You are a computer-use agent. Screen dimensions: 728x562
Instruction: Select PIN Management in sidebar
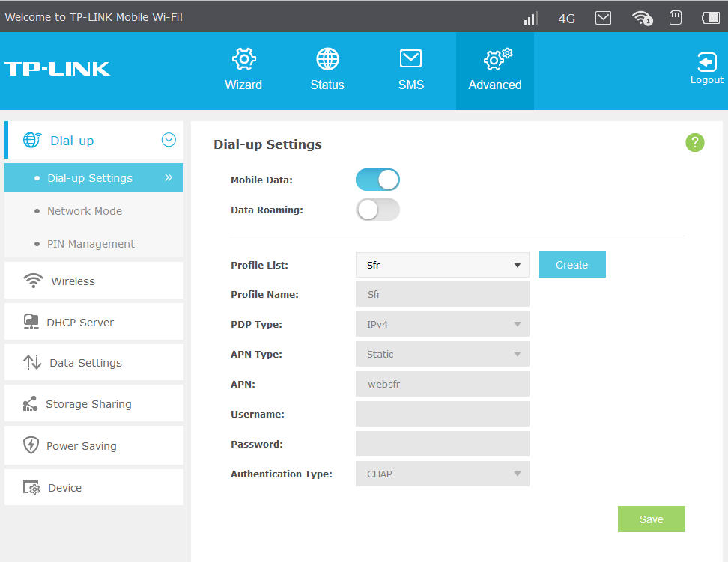(x=91, y=244)
